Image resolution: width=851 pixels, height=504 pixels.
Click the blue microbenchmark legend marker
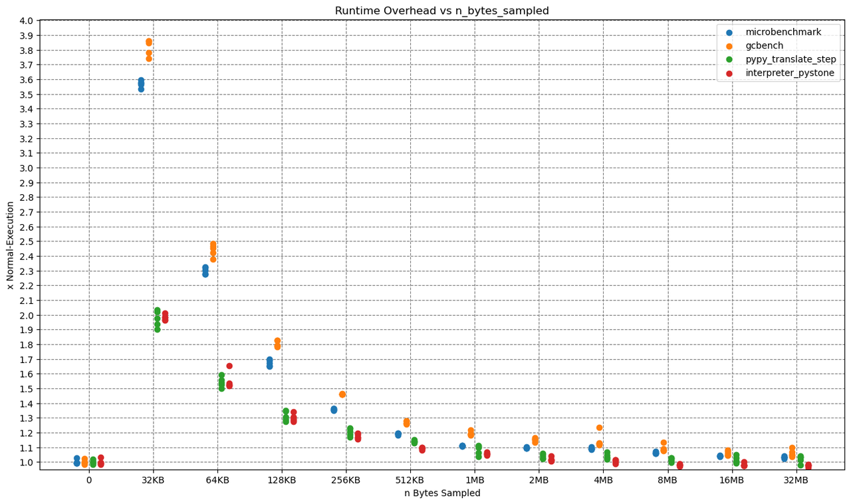[x=729, y=32]
